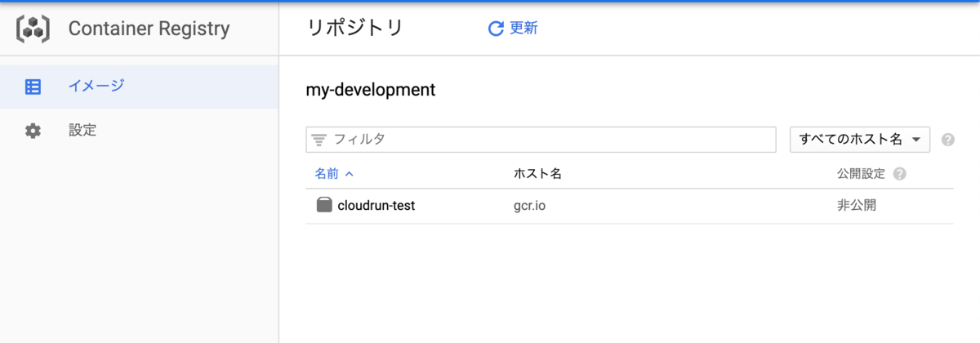This screenshot has height=343, width=980.
Task: Click the イメージ list icon in the sidebar
Action: [33, 87]
